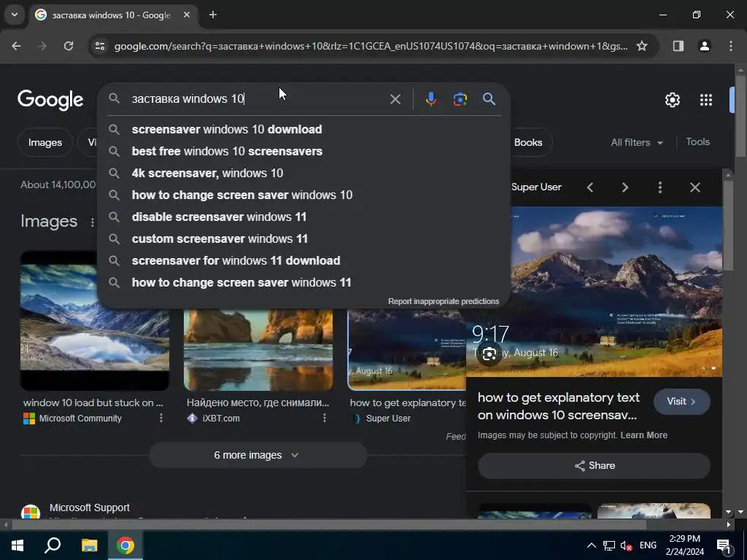Clear the search box with X
The height and width of the screenshot is (560, 747).
395,99
